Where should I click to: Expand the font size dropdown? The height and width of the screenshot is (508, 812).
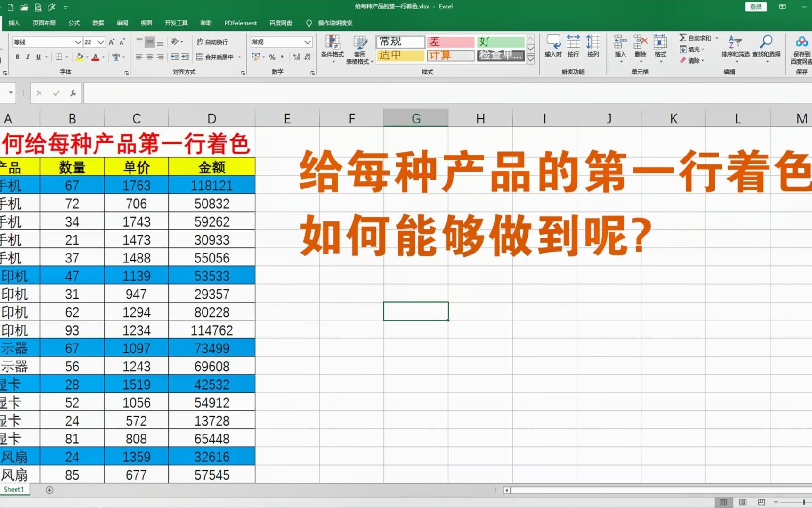pyautogui.click(x=100, y=42)
